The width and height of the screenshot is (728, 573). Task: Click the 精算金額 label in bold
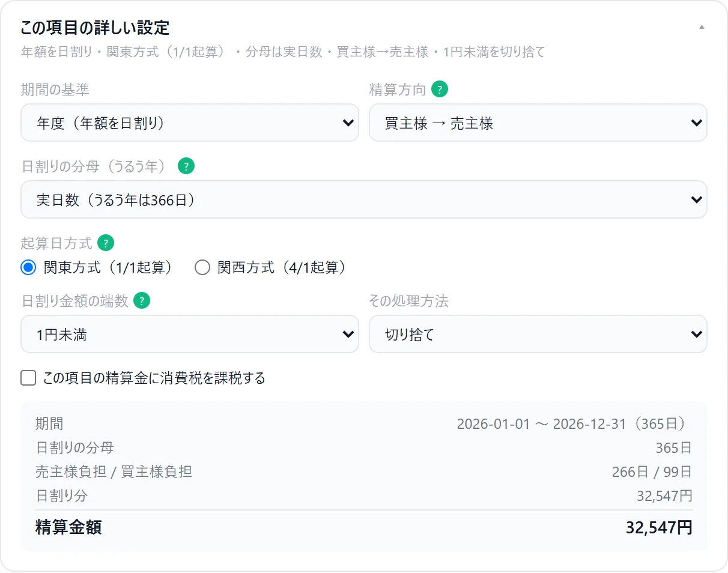68,527
